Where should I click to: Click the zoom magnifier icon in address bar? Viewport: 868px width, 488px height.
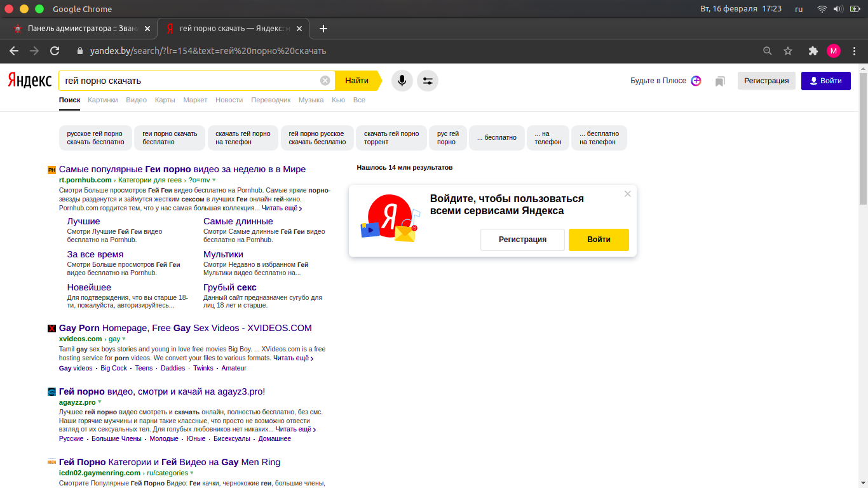tap(768, 51)
